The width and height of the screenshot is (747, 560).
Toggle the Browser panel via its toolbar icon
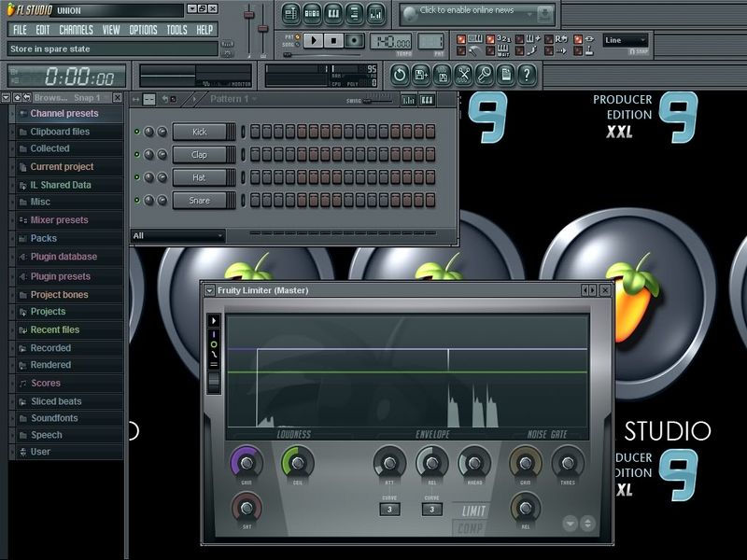tap(355, 14)
